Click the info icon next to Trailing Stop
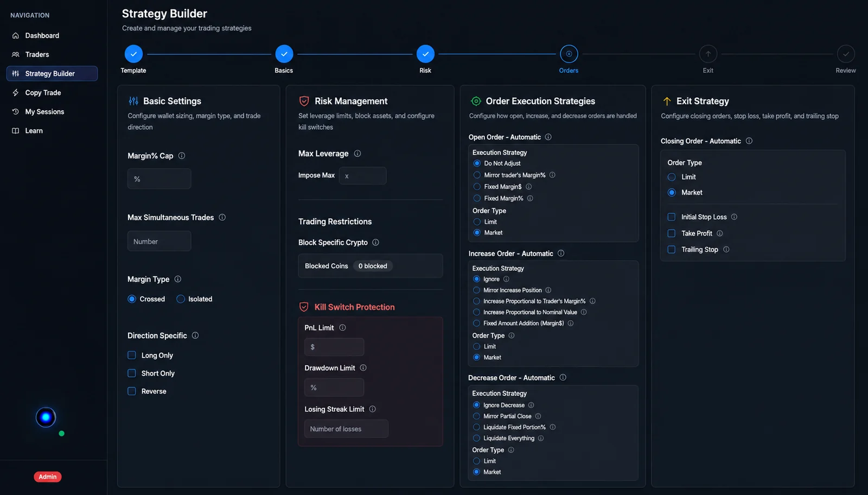 (x=726, y=250)
